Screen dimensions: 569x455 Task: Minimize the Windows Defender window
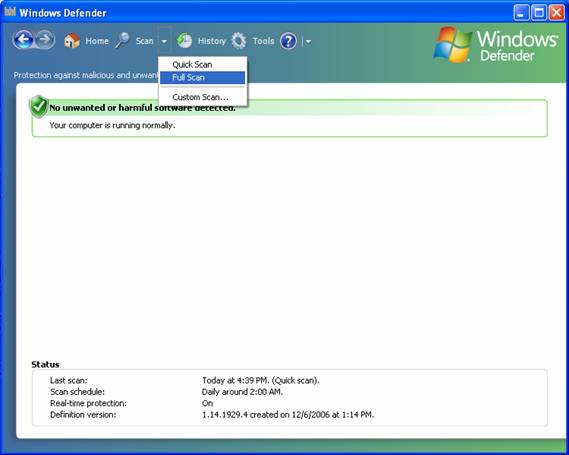coord(521,13)
